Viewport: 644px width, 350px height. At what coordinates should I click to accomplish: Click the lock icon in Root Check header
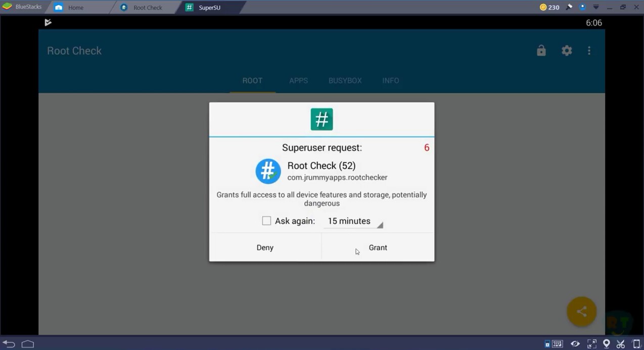pos(541,51)
